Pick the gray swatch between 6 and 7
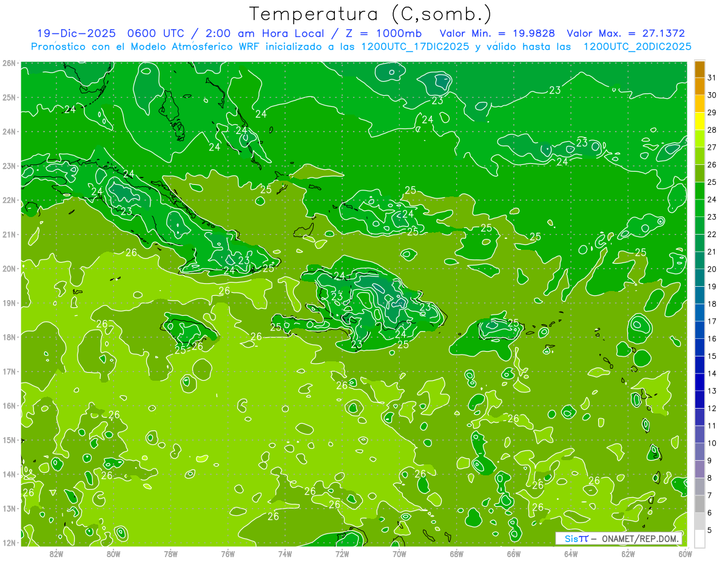Image resolution: width=728 pixels, height=562 pixels. (699, 504)
